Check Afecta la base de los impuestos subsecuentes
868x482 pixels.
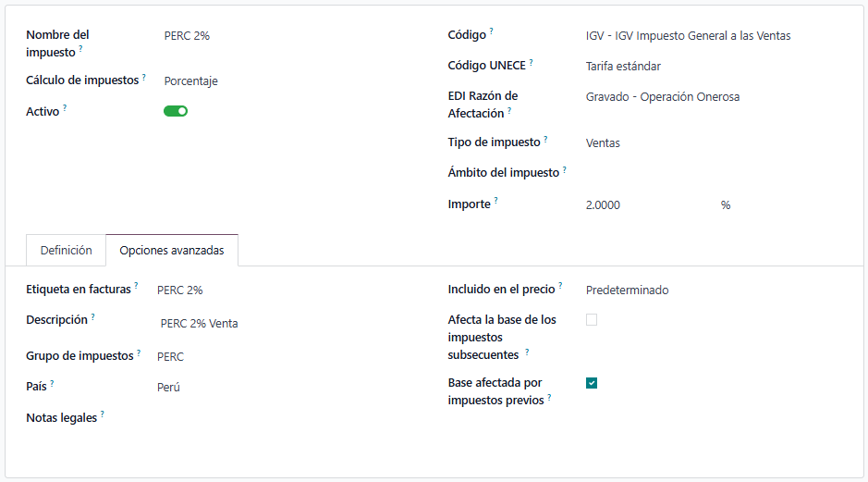coord(592,320)
